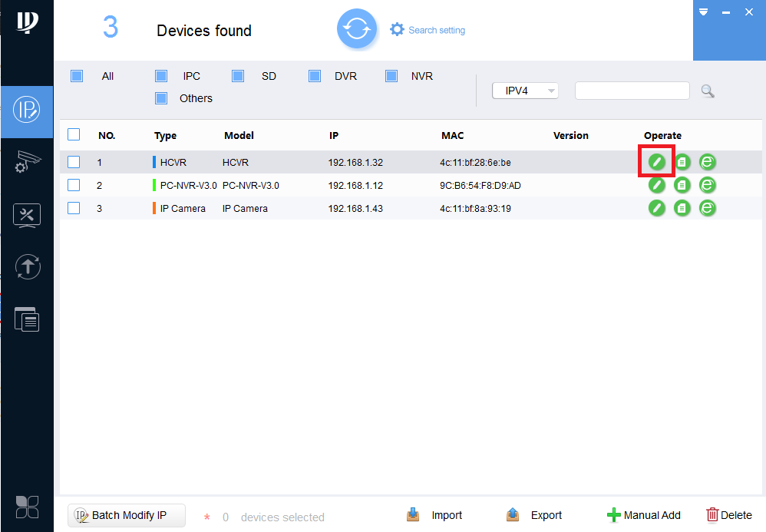Open details icon for IP Camera row
The width and height of the screenshot is (766, 532).
pos(682,208)
